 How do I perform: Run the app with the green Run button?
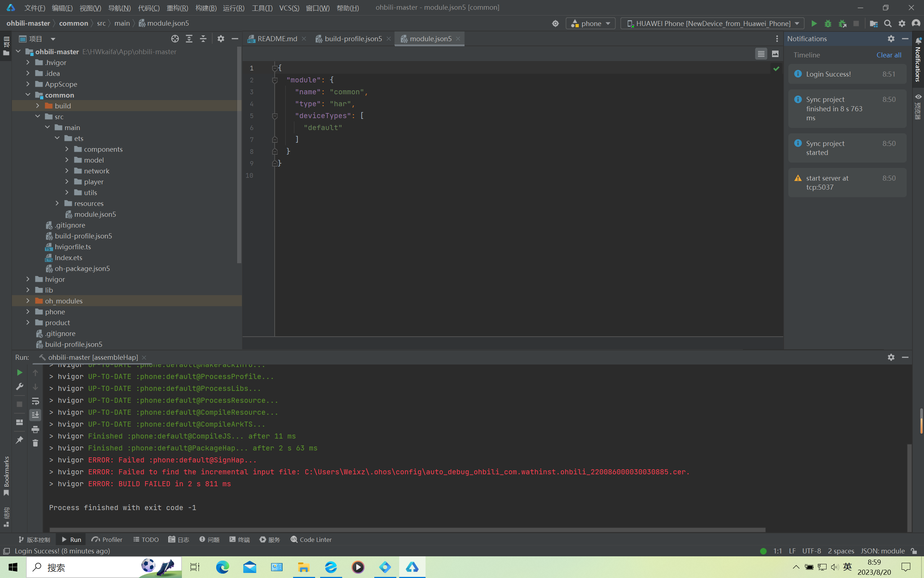tap(814, 24)
